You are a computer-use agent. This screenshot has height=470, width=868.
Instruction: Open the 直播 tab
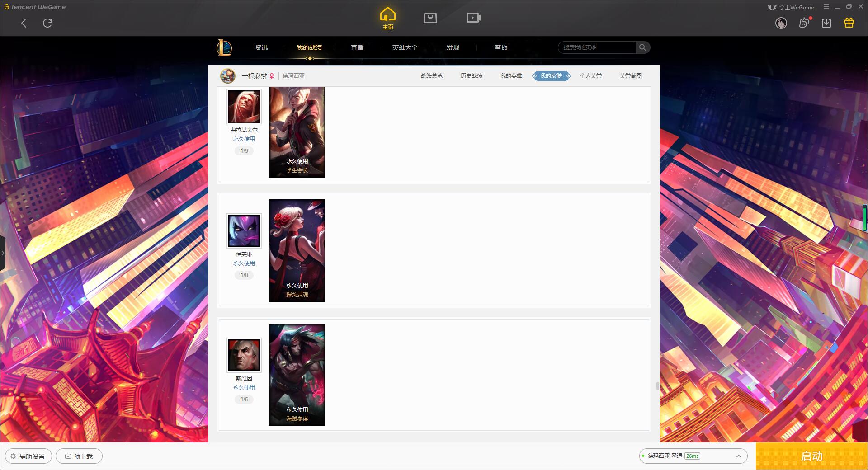[357, 47]
